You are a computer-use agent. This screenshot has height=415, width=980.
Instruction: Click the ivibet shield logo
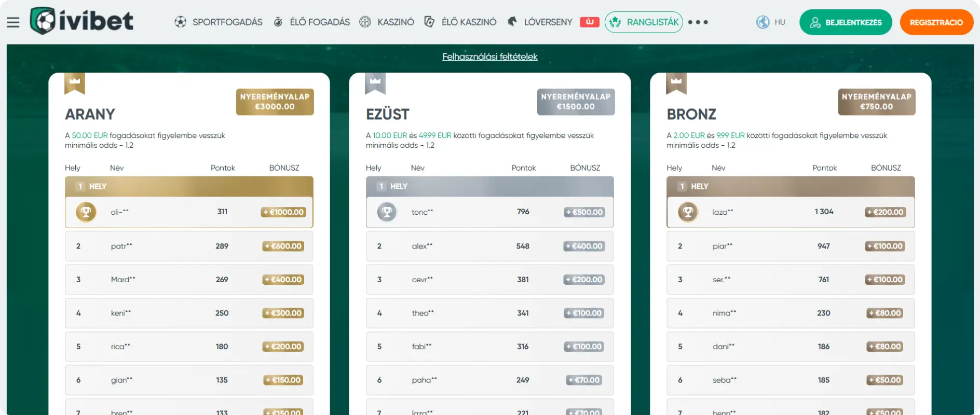pos(43,21)
